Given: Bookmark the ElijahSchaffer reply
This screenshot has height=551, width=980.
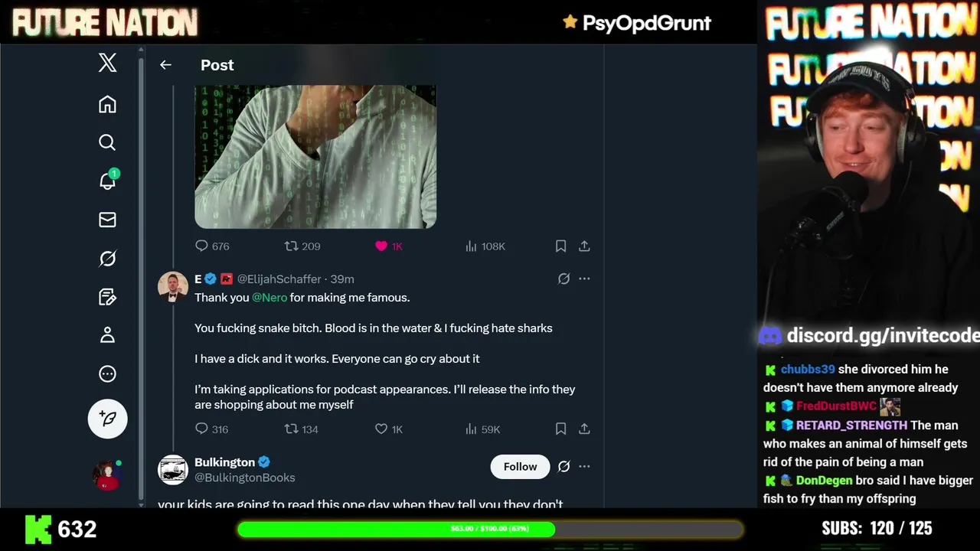Looking at the screenshot, I should (x=560, y=429).
